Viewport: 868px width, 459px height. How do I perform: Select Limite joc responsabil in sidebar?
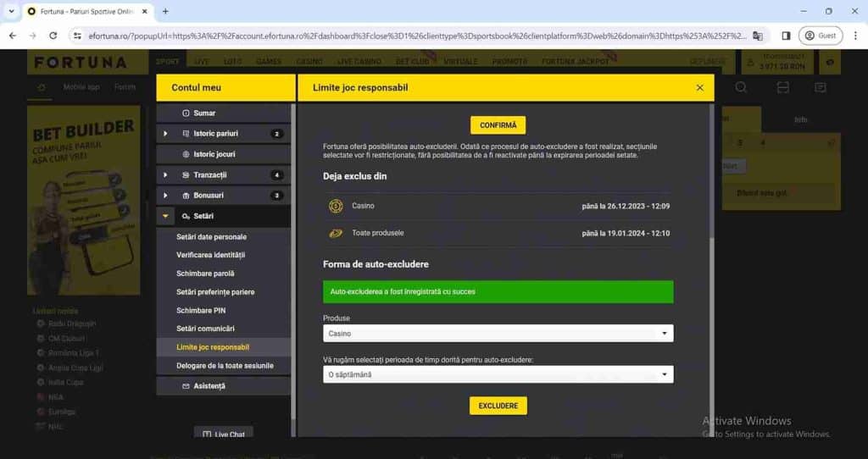pos(213,347)
